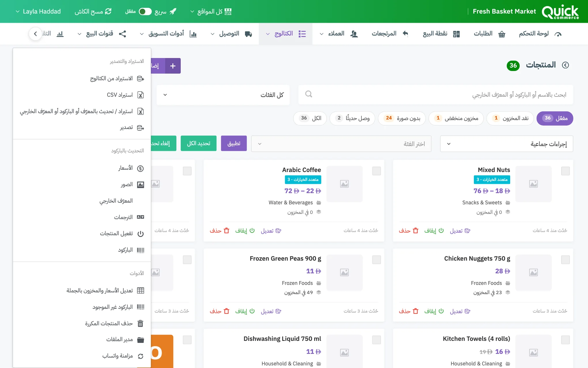Select the بدون صورة filter tab
Viewport: 588px width, 368px height.
pyautogui.click(x=402, y=118)
